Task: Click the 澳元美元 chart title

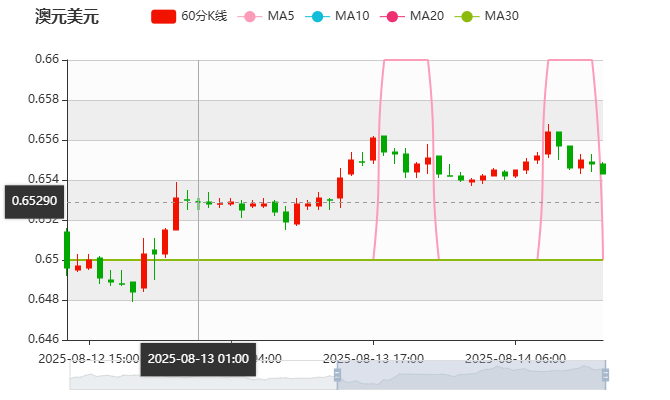Action: tap(66, 17)
